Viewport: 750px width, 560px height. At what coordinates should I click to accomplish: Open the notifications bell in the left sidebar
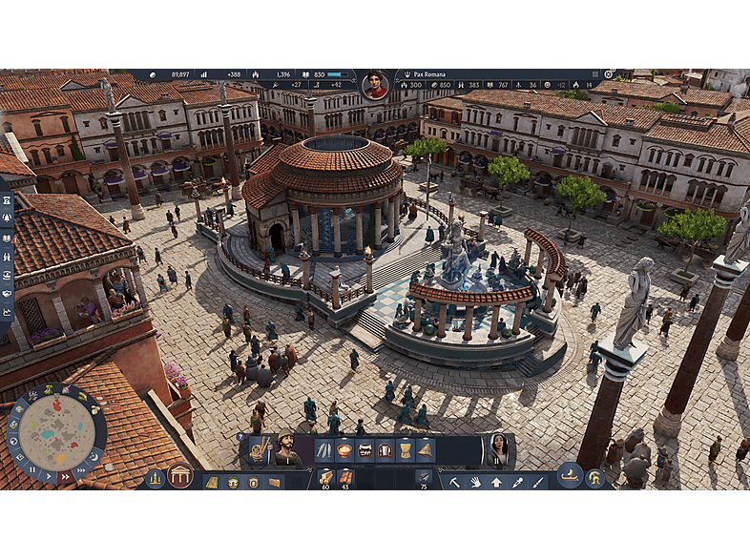[7, 218]
